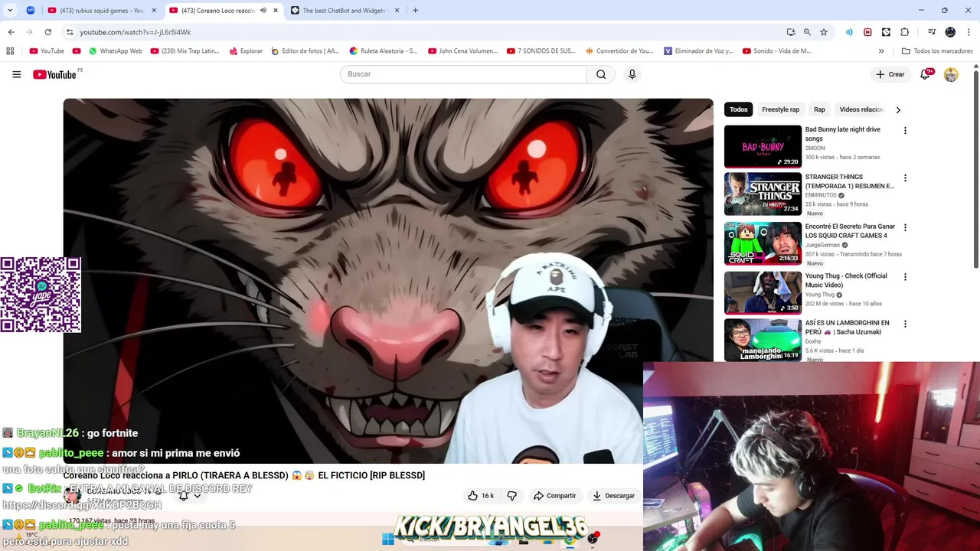Image resolution: width=980 pixels, height=551 pixels.
Task: Open options for STRANGER THINGS resumen video
Action: coord(905,178)
